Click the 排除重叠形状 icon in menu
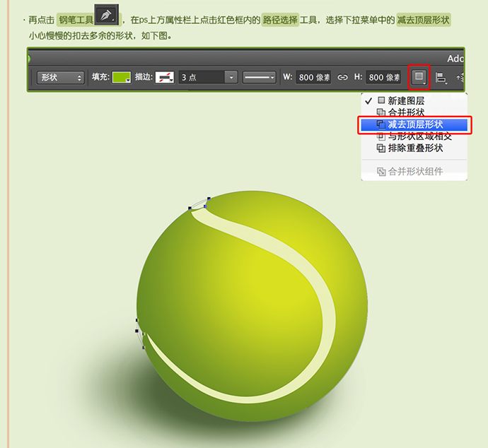 [x=381, y=148]
